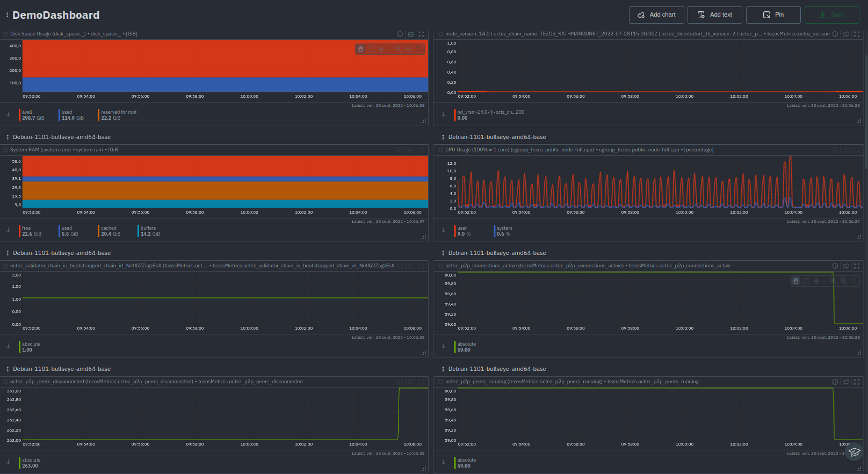Toggle used dimension in Disk Space legend
Image resolution: width=868 pixels, height=474 pixels.
72,115
